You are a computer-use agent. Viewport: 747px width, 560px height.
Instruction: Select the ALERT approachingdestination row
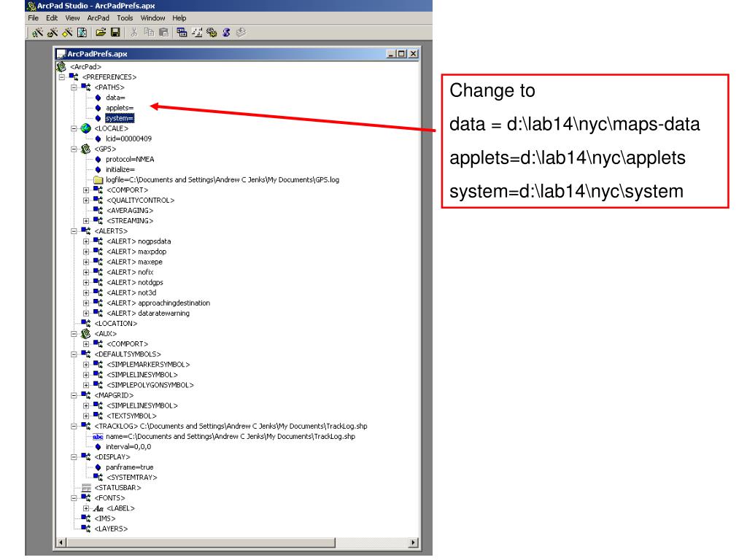(x=158, y=303)
